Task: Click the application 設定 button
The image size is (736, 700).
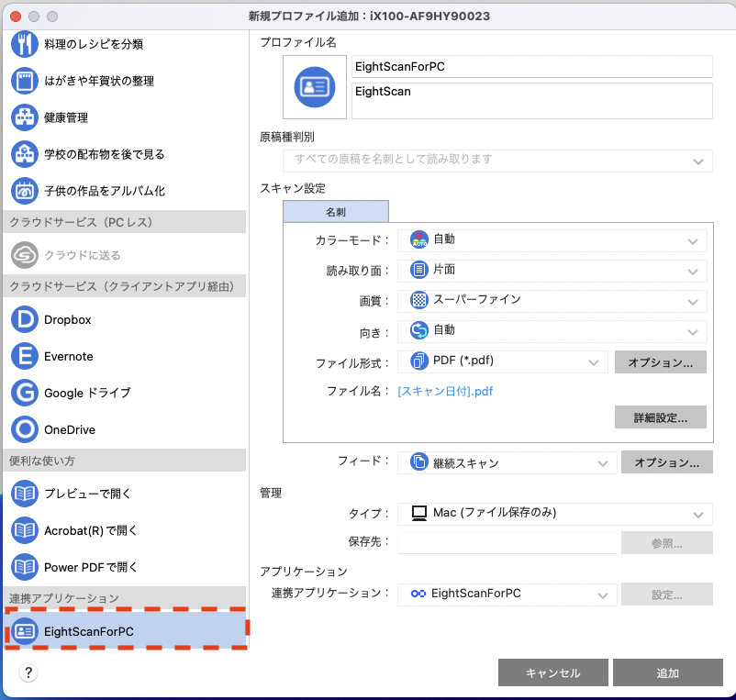Action: tap(667, 594)
